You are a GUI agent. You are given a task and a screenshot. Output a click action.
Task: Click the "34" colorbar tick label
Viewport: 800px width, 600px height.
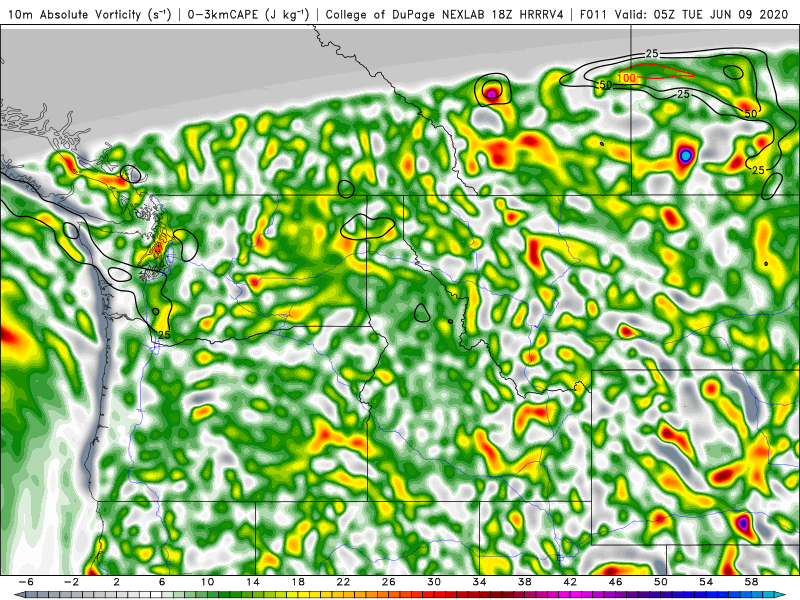480,582
